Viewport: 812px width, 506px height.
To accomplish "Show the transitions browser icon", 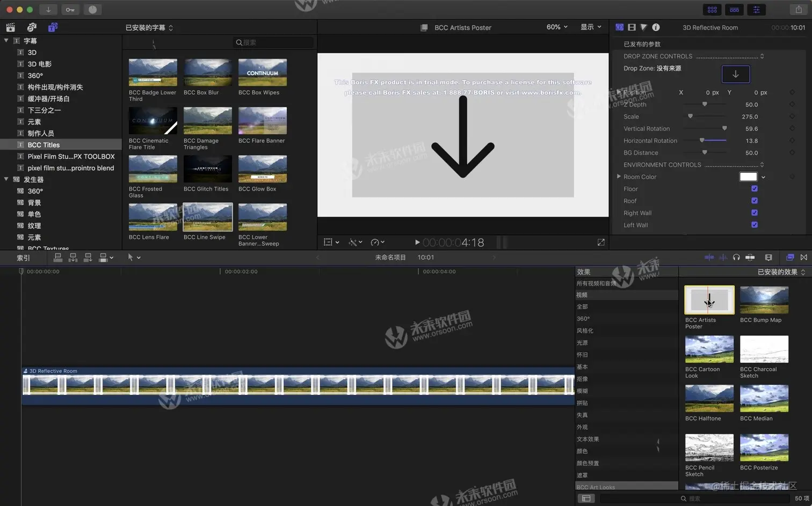I will click(804, 258).
